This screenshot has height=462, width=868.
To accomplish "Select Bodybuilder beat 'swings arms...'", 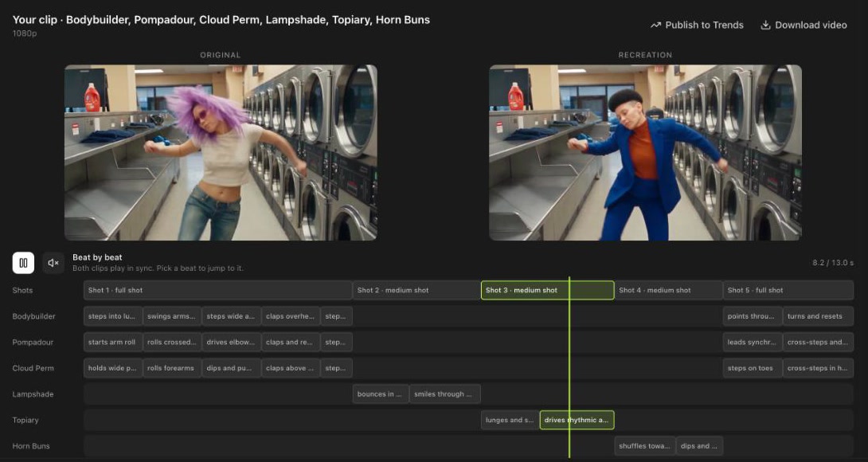I will point(172,316).
